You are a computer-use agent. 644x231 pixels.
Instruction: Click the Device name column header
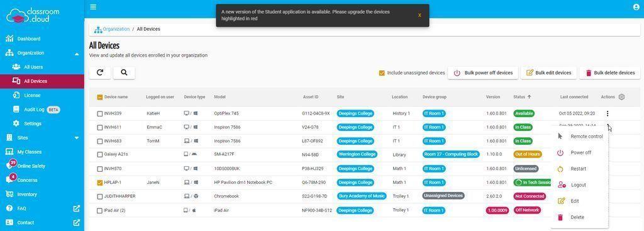(x=116, y=97)
